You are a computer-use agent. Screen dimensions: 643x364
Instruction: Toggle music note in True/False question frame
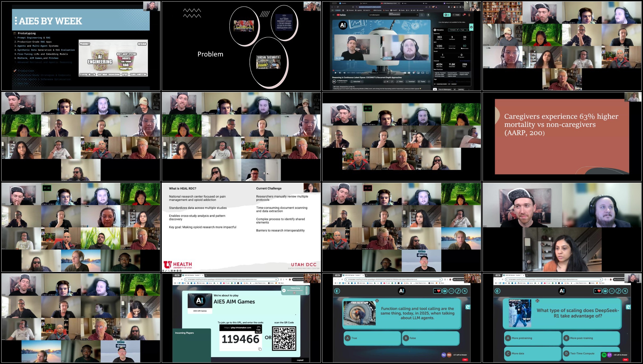click(458, 291)
